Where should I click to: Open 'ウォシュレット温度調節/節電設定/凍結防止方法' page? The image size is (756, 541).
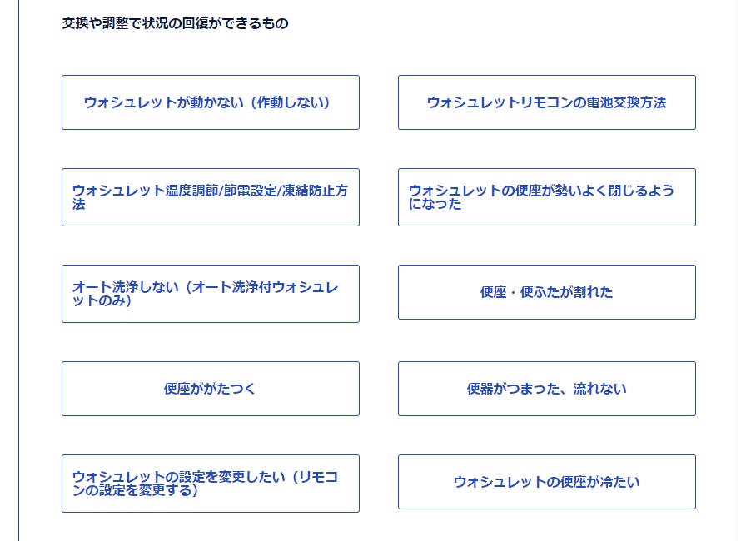(x=210, y=197)
